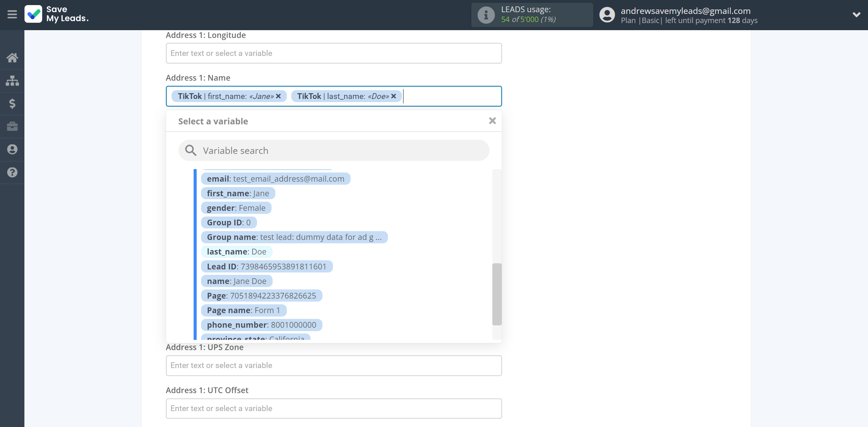Select the Group name variable

pos(294,237)
